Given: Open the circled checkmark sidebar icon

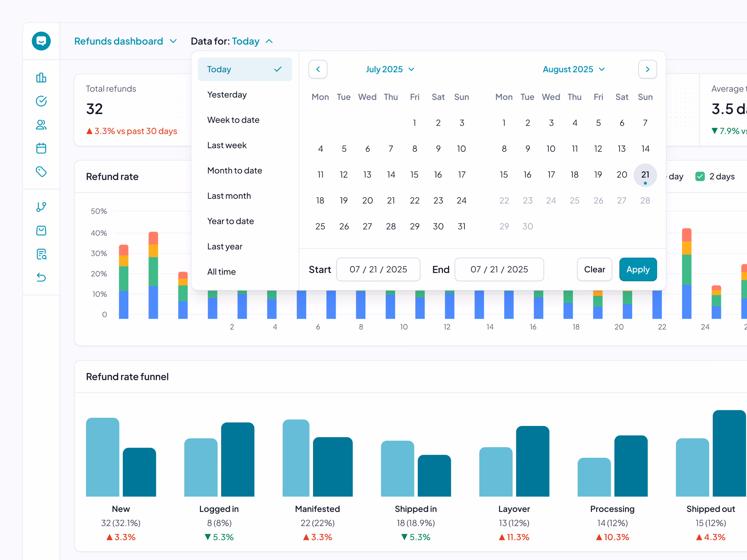Looking at the screenshot, I should point(41,101).
